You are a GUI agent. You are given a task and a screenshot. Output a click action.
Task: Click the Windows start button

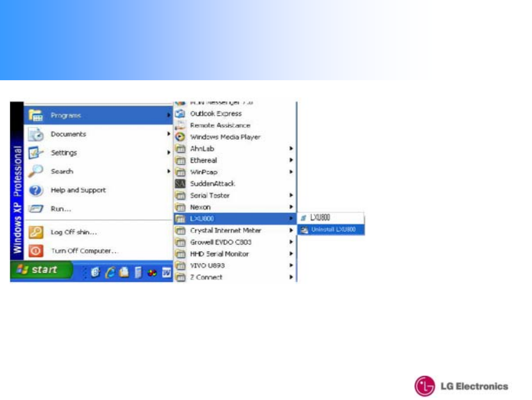41,270
